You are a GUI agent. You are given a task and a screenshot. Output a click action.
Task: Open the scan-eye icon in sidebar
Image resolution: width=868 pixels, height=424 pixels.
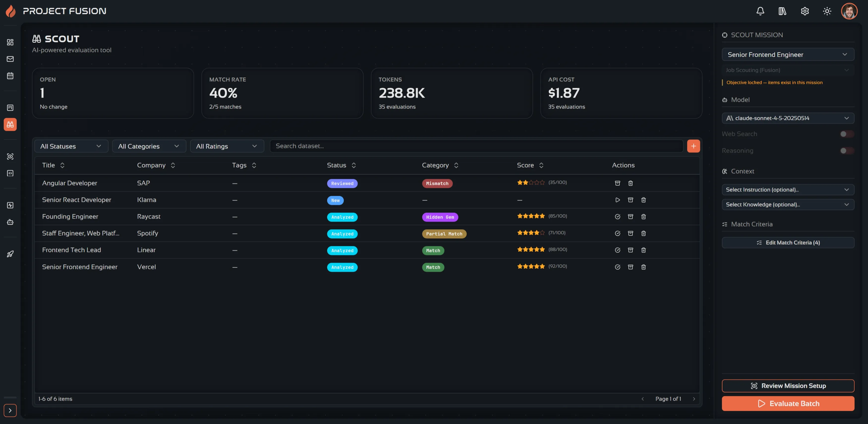click(10, 156)
